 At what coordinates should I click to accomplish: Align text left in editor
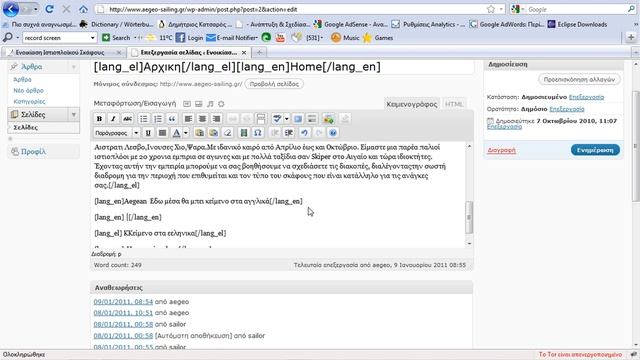point(188,119)
